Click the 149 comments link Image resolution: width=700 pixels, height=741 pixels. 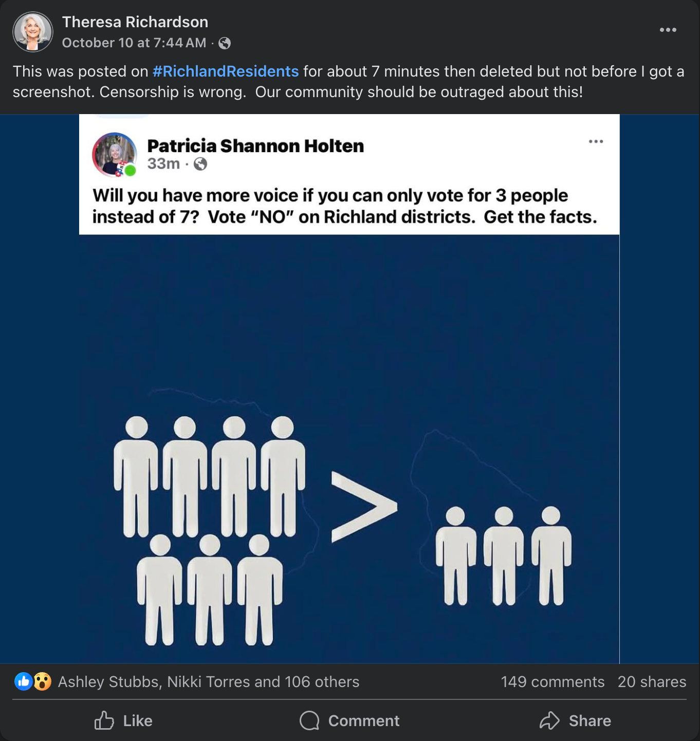tap(552, 681)
